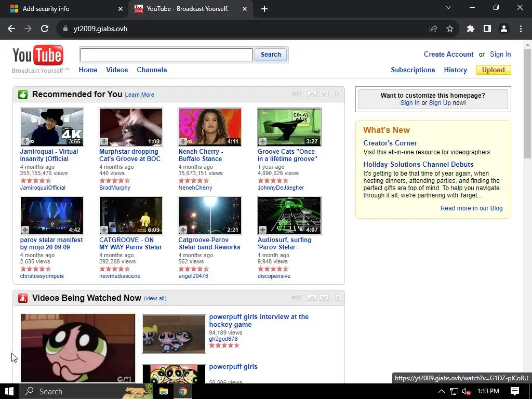Screen dimensions: 532x399
Task: Click the red Videos Being Watched Now icon
Action: (23, 298)
